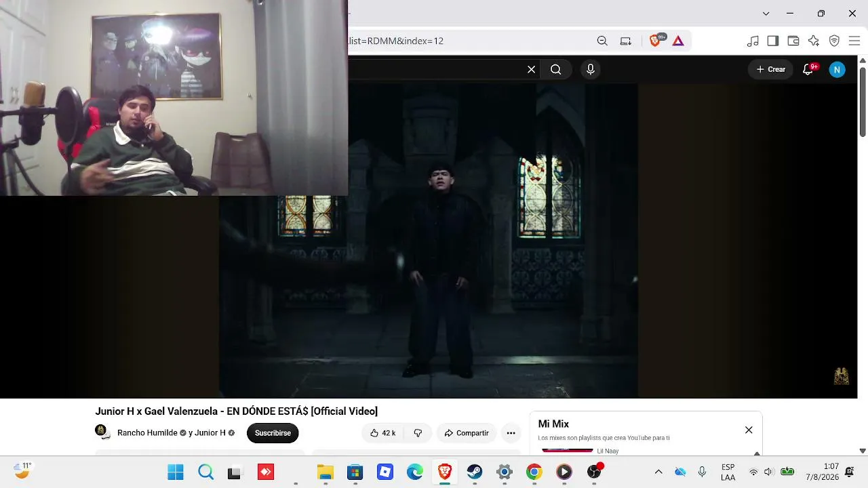Dislike the video with thumbs down
The image size is (868, 488).
[418, 433]
